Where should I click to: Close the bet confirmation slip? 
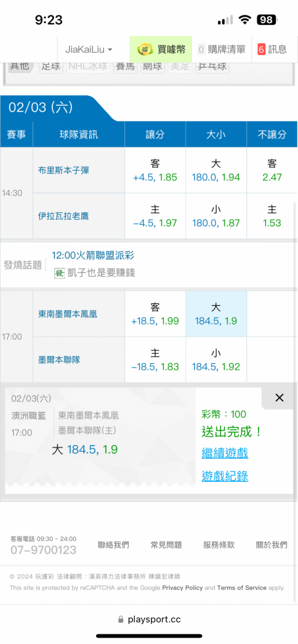coord(279,397)
